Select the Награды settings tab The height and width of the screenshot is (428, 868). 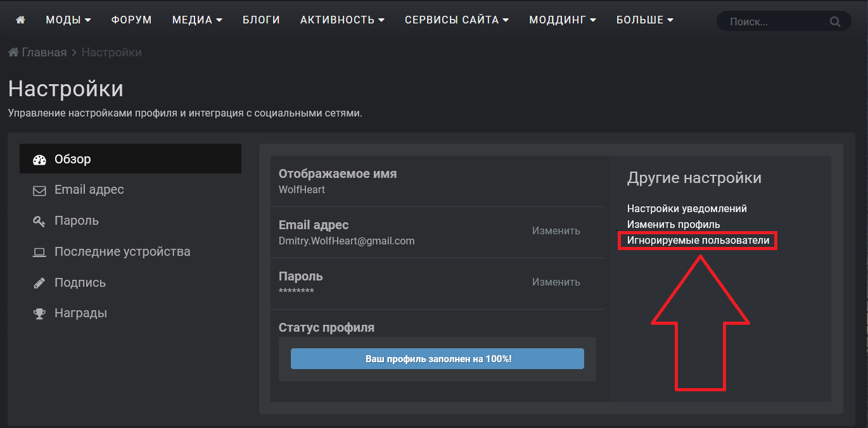coord(131,313)
